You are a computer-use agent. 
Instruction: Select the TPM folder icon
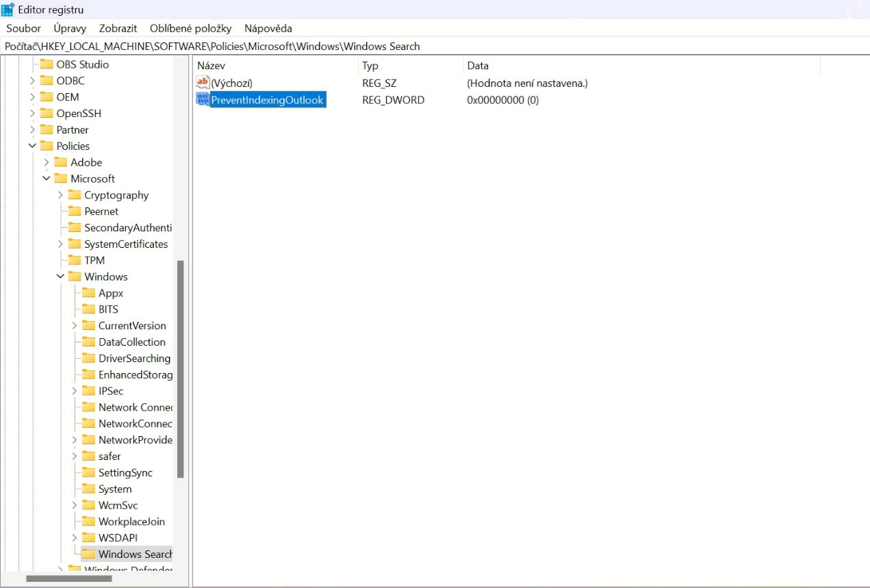tap(74, 260)
